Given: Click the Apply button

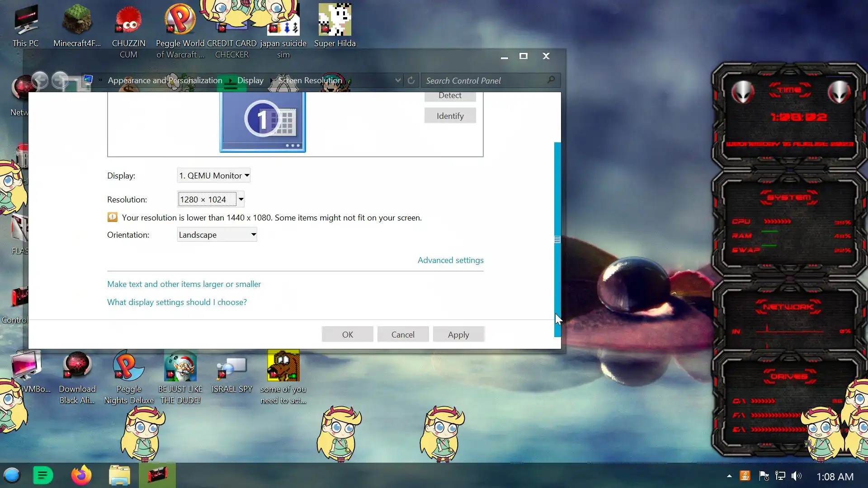Looking at the screenshot, I should (458, 334).
